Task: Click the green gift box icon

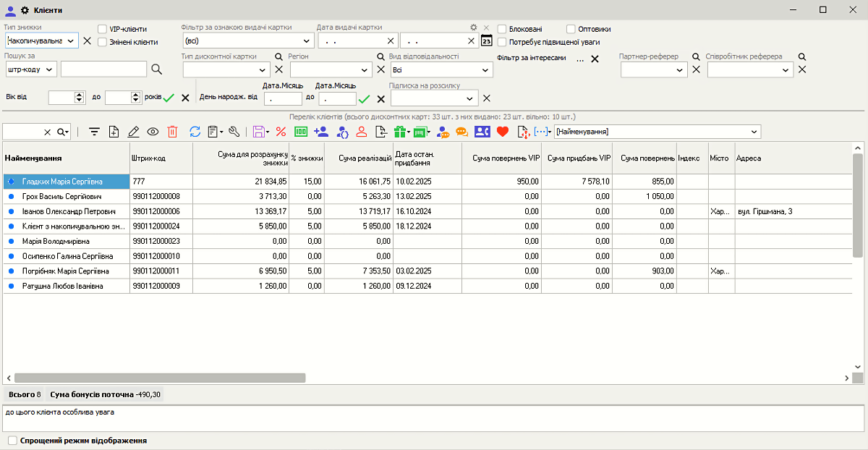Action: pyautogui.click(x=400, y=132)
